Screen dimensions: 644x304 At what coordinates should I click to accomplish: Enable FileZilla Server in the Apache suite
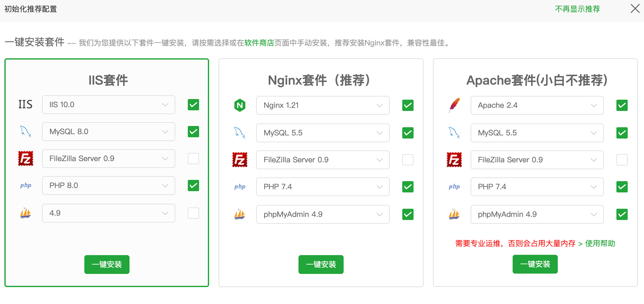tap(622, 160)
